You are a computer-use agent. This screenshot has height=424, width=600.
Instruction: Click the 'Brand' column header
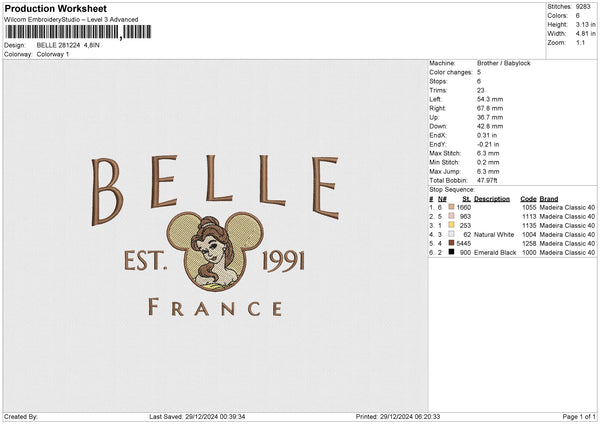point(549,199)
